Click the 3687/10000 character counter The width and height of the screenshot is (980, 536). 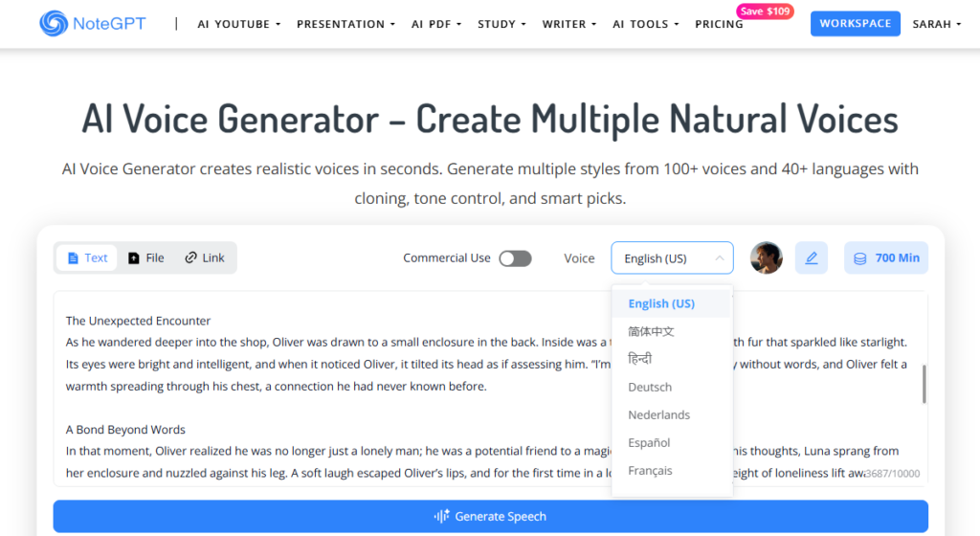coord(893,474)
